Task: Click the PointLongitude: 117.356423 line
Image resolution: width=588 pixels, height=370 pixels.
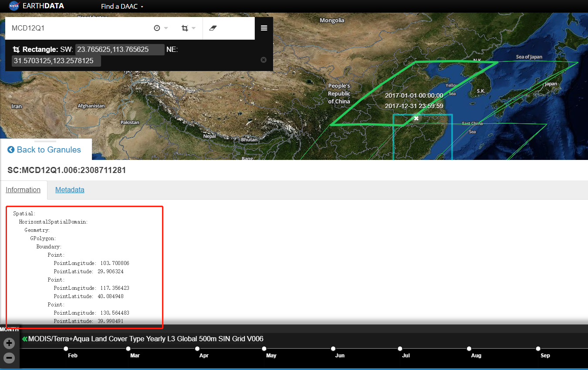Action: coord(91,288)
